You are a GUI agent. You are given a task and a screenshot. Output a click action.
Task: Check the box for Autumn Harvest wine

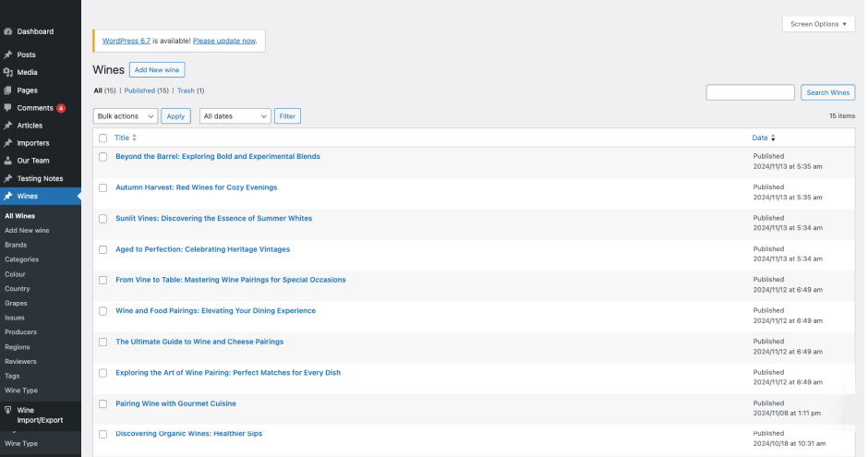point(103,187)
